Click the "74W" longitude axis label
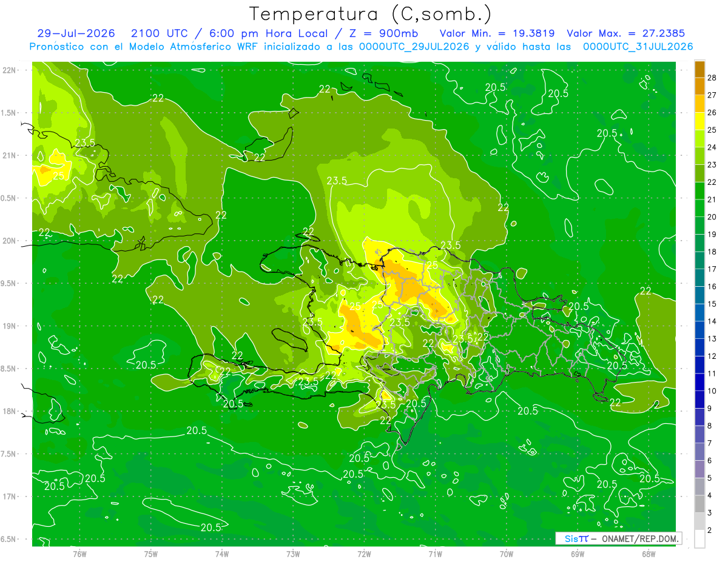The image size is (728, 562). (222, 554)
